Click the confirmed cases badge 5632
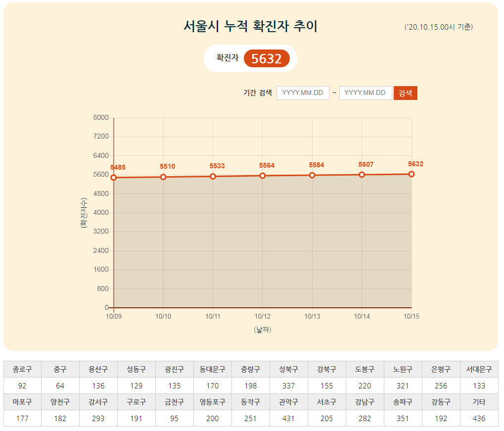The height and width of the screenshot is (431, 504). [x=267, y=58]
